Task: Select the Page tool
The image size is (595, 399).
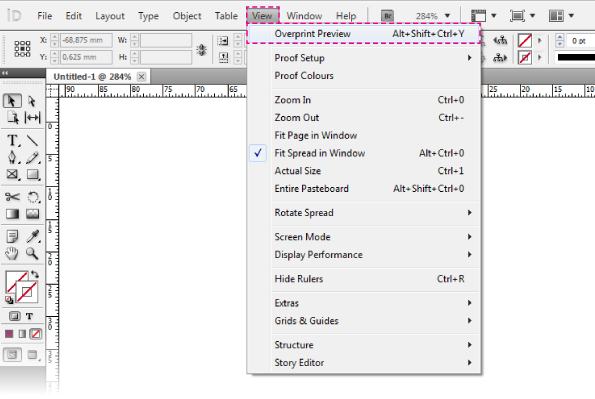Action: pyautogui.click(x=13, y=118)
